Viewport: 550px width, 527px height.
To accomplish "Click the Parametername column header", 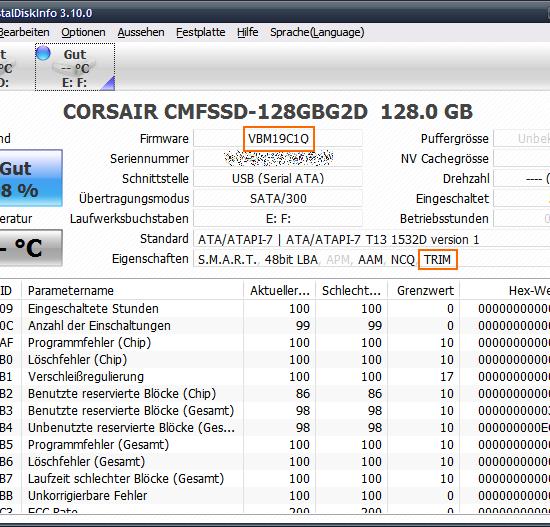I will (132, 291).
